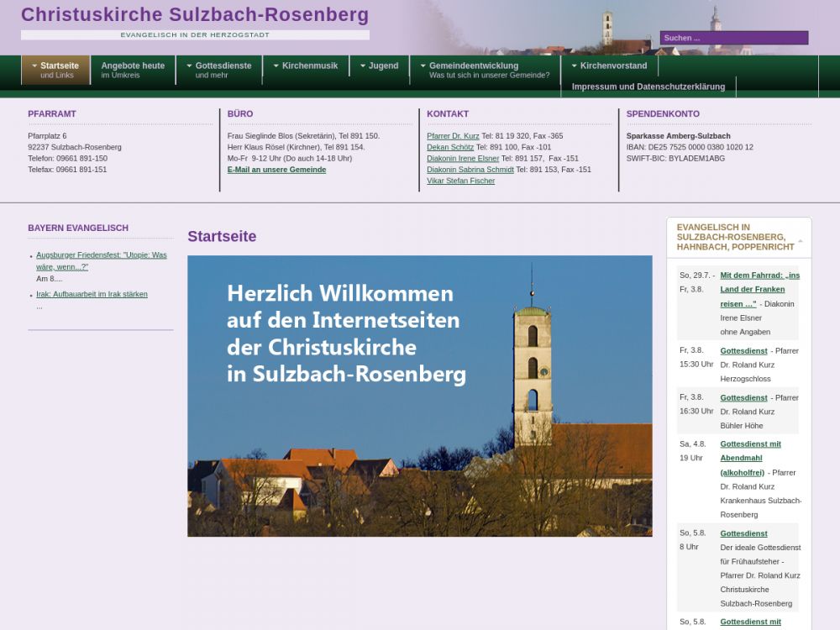This screenshot has height=630, width=840.
Task: Open Impressum und Datenschutzerklärung page
Action: tap(648, 87)
